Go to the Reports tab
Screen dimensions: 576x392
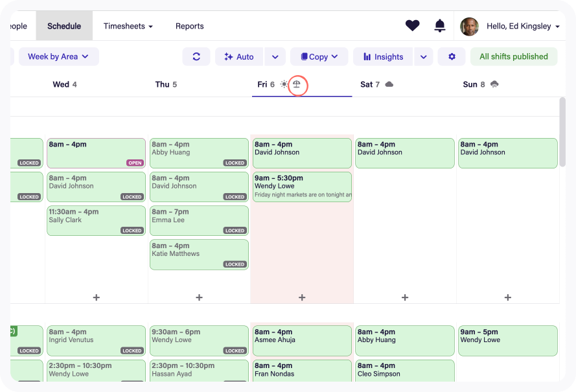(189, 27)
